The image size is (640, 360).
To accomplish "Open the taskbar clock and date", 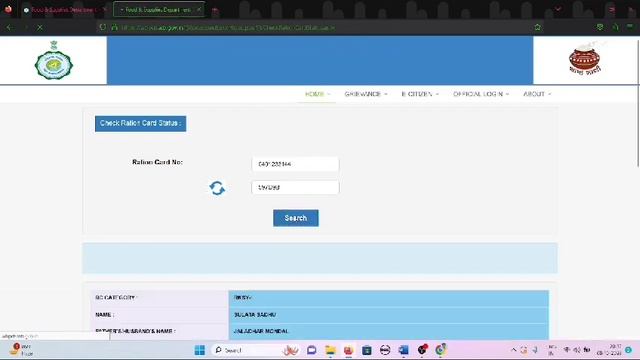I will click(609, 350).
